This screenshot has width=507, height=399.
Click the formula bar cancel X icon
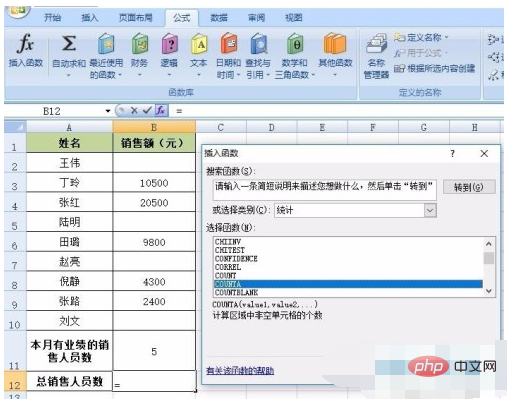point(134,110)
